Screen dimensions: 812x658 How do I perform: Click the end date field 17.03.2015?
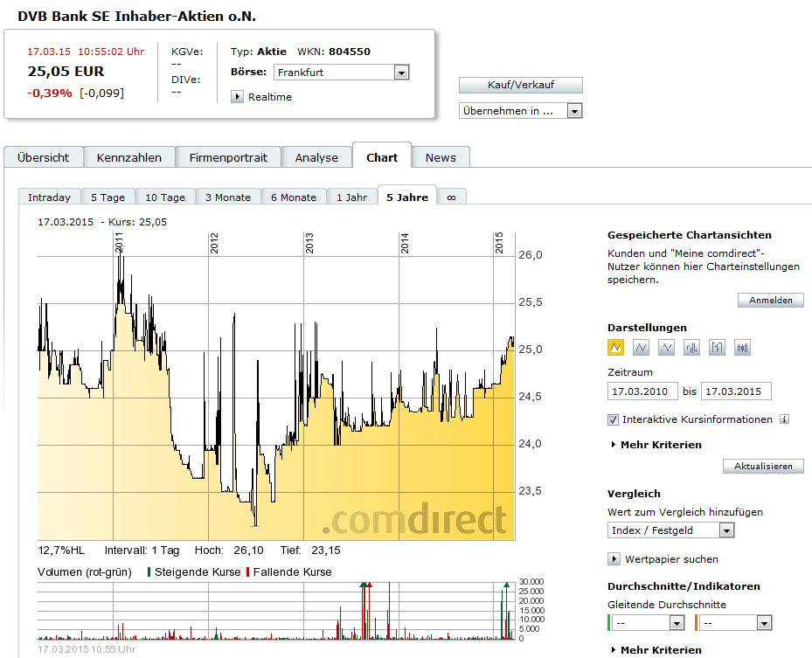click(736, 391)
